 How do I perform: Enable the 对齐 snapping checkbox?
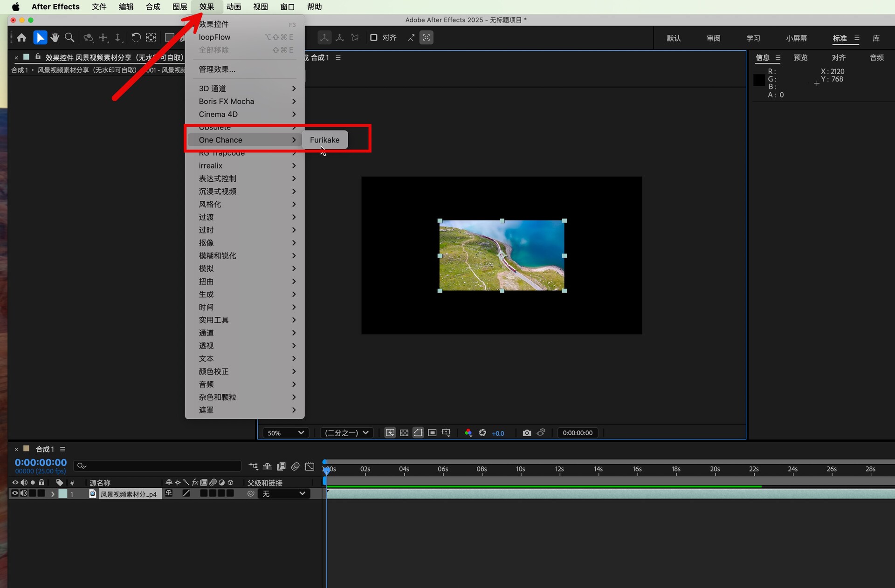(x=374, y=38)
